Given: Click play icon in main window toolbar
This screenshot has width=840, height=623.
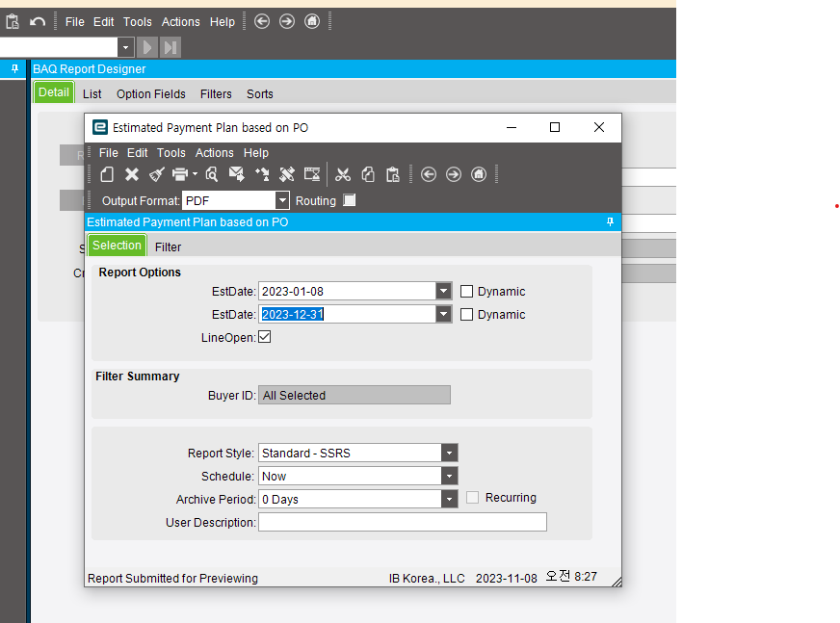Looking at the screenshot, I should pos(146,47).
